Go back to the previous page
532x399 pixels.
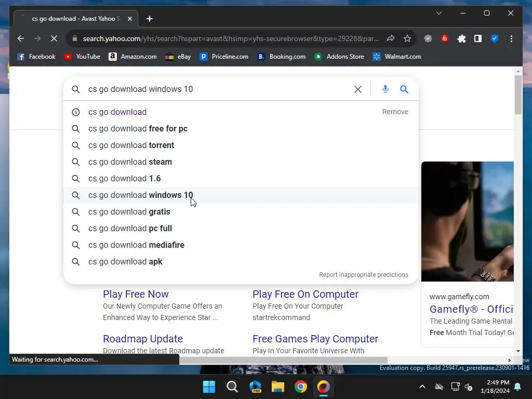click(21, 38)
